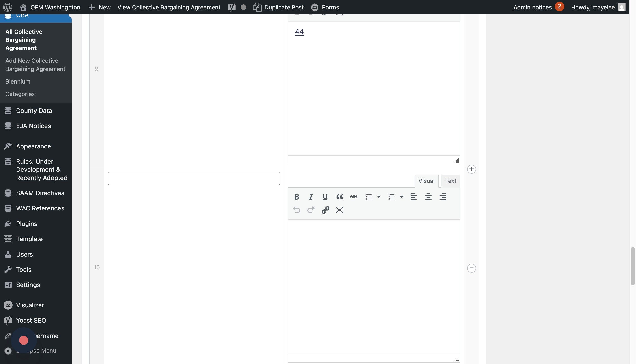Viewport: 636px width, 364px height.
Task: Center align text in the editor
Action: tap(428, 197)
